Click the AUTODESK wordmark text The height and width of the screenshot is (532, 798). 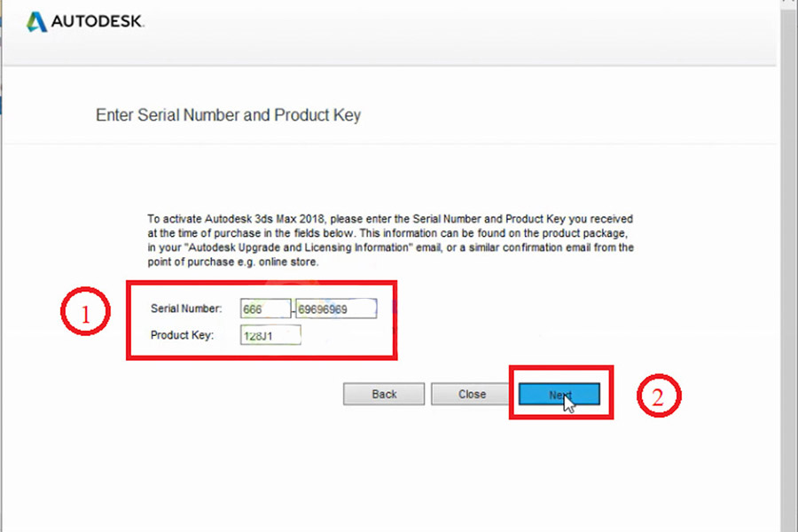[98, 22]
